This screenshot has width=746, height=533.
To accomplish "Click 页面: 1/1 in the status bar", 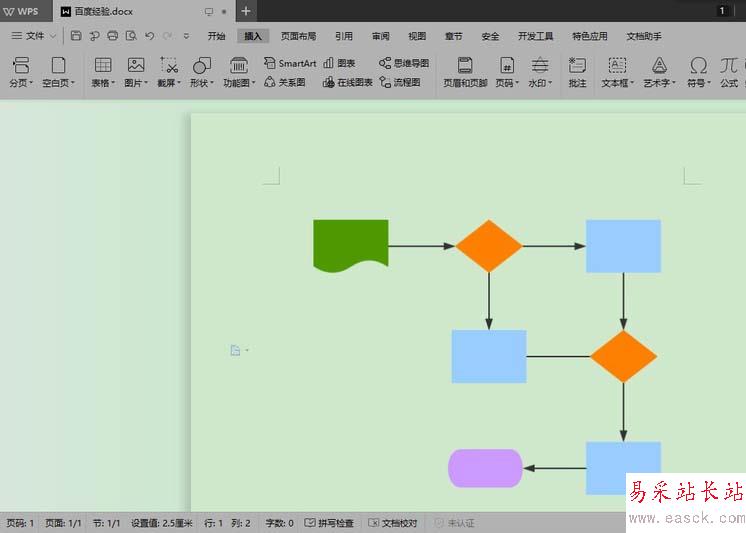I will coord(63,523).
